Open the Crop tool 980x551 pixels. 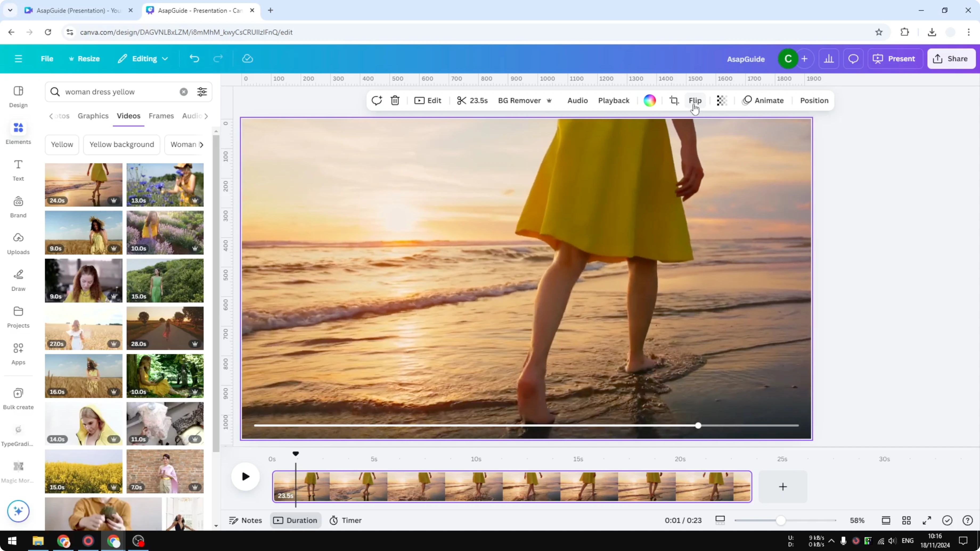pyautogui.click(x=674, y=100)
